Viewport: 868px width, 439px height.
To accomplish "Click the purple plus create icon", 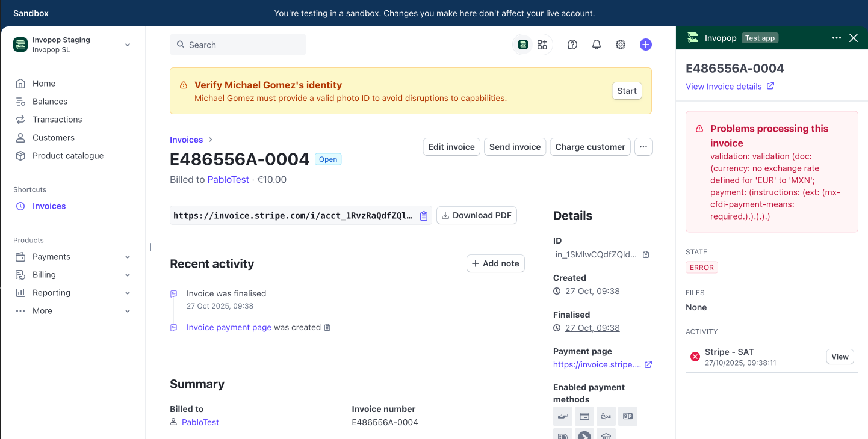I will click(x=645, y=45).
